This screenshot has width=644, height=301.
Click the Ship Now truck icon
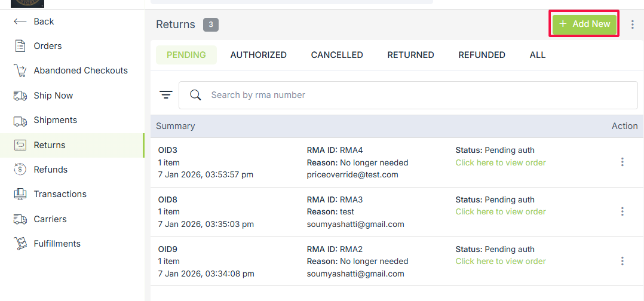point(20,96)
